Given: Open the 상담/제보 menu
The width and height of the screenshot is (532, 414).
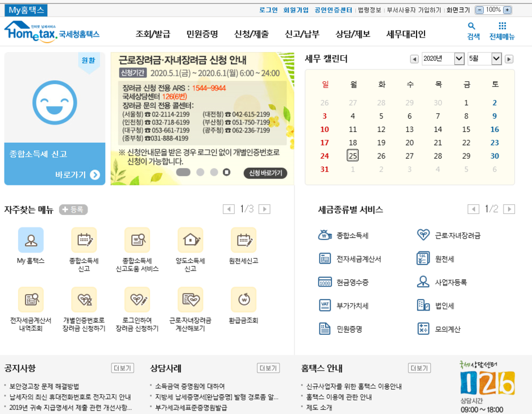Looking at the screenshot, I should (x=353, y=34).
